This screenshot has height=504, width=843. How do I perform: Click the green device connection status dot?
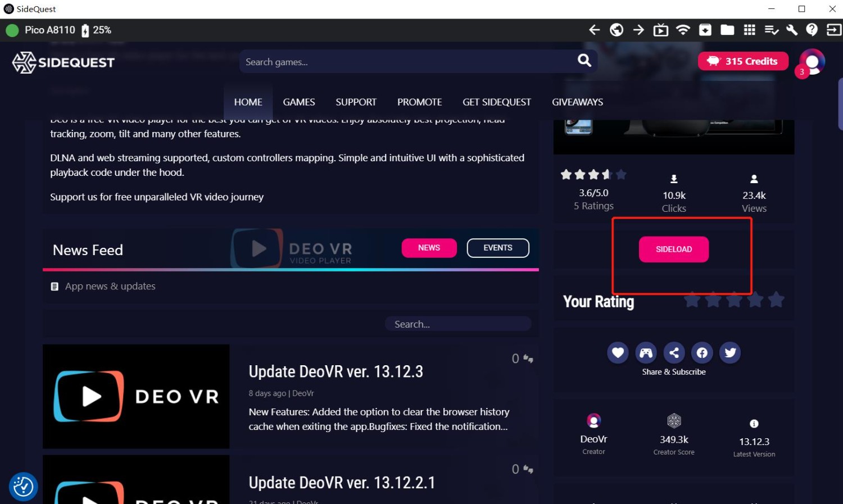coord(12,30)
